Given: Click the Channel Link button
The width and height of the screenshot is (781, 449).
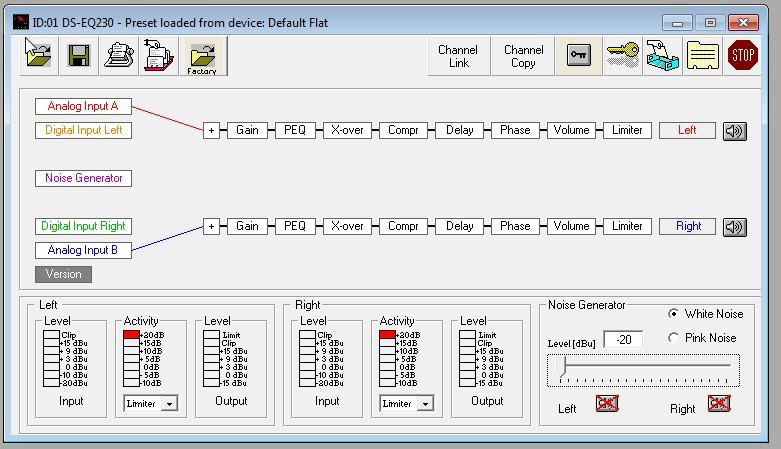Looking at the screenshot, I should pos(458,56).
